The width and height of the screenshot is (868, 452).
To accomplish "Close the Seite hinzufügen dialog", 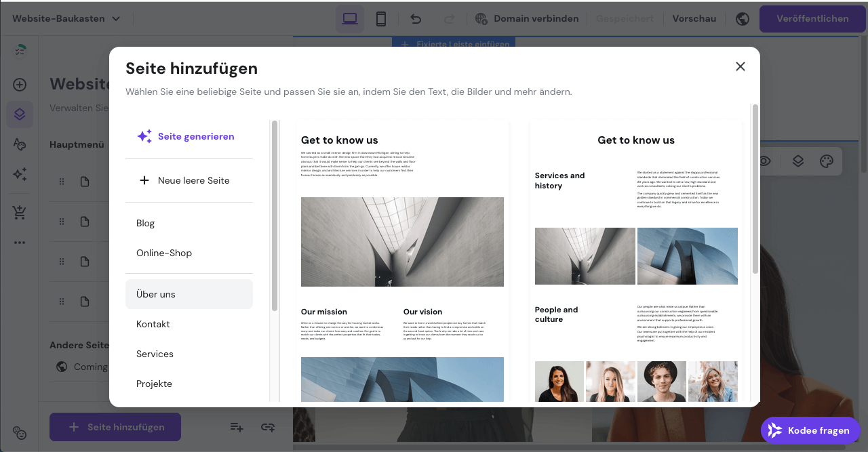I will coord(741,66).
